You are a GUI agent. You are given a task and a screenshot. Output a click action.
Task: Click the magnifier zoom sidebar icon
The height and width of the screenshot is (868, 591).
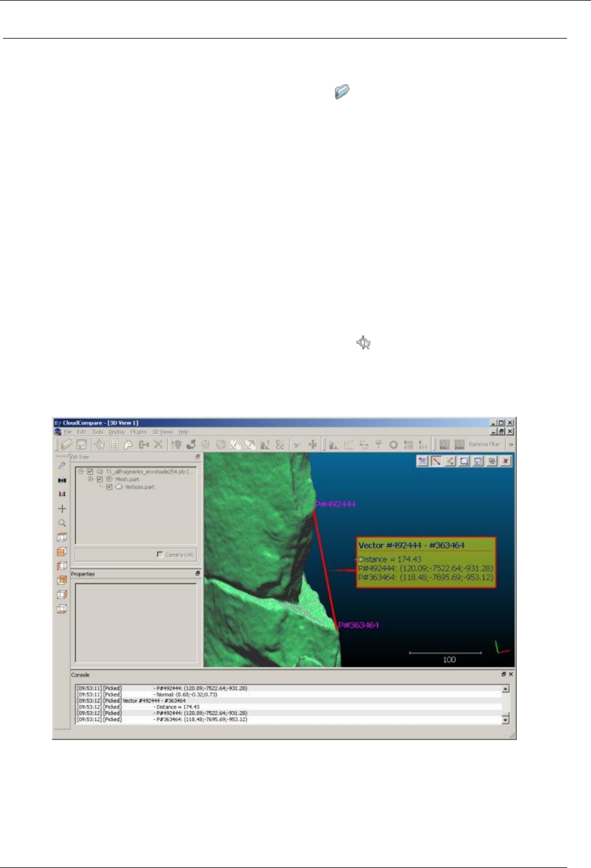pos(62,523)
